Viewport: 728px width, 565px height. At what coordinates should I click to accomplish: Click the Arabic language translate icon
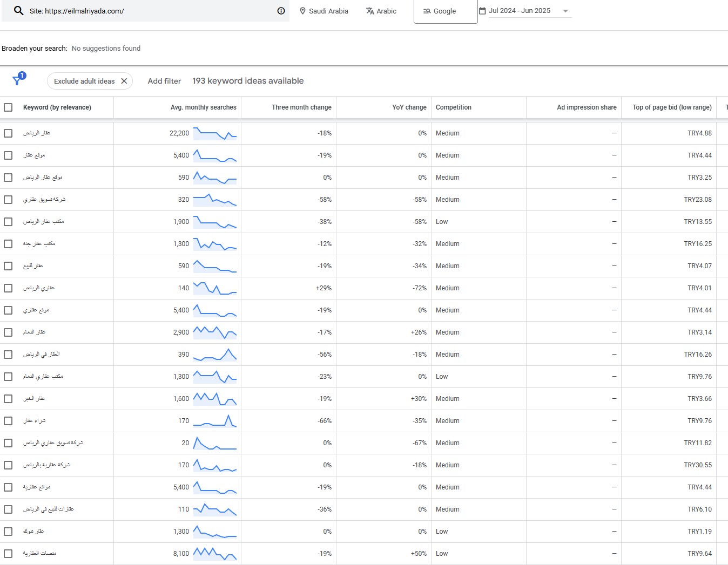click(370, 11)
